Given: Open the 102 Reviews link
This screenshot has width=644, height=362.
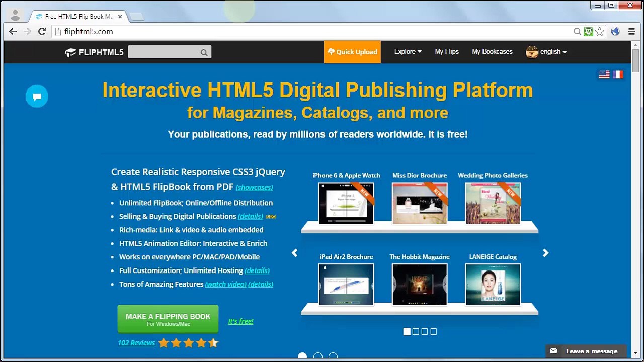Looking at the screenshot, I should coord(136,343).
